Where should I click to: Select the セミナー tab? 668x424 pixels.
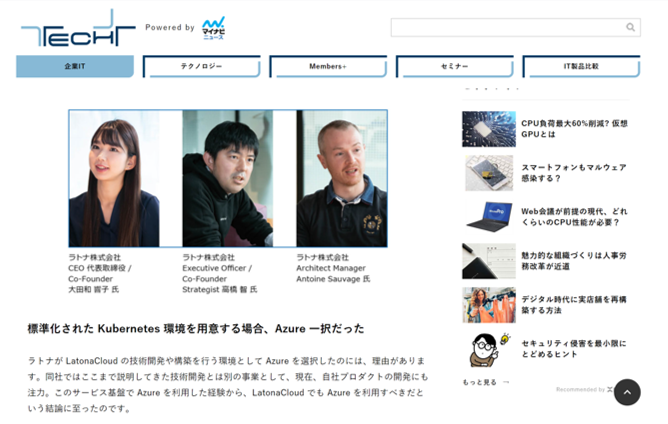[454, 67]
